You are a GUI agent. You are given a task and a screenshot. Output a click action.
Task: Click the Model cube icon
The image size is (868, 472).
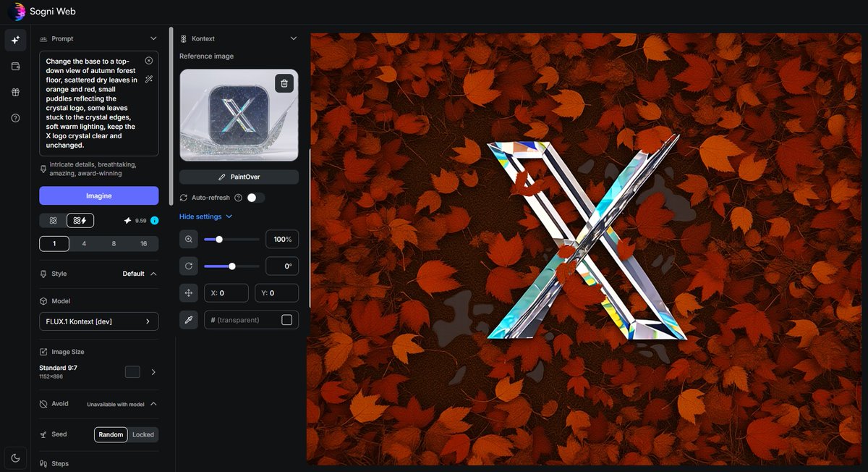43,301
